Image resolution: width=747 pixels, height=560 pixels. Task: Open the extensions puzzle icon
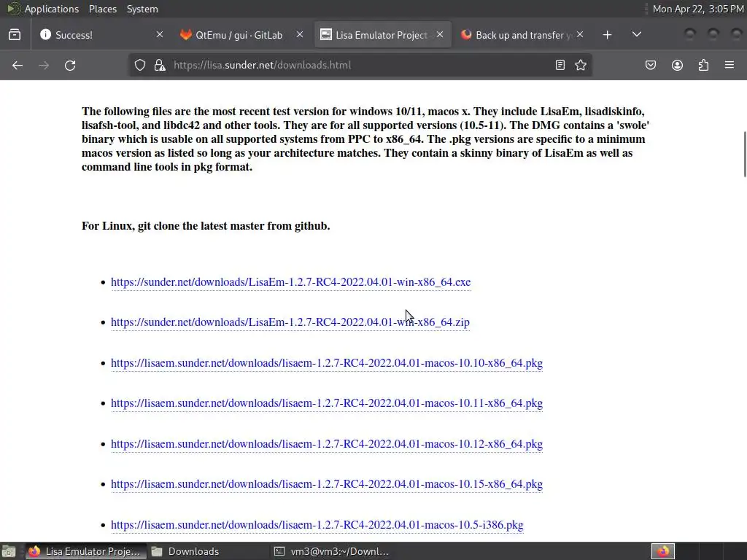pyautogui.click(x=703, y=65)
